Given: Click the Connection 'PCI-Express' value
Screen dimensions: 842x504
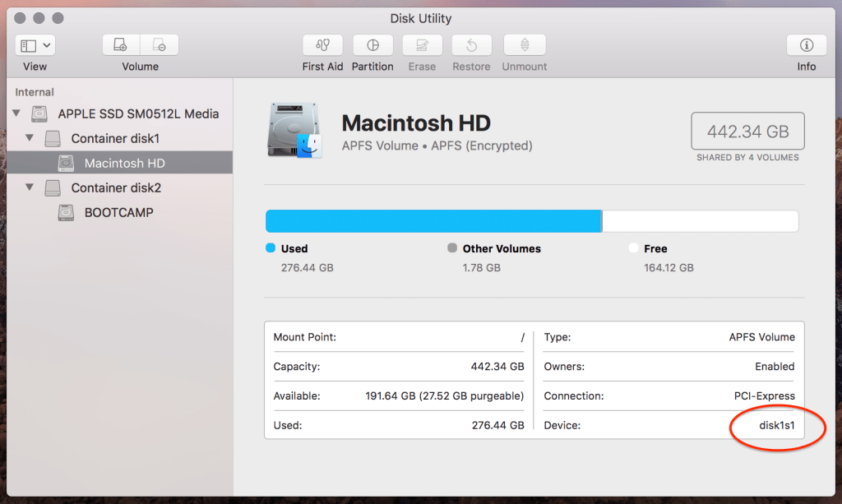Looking at the screenshot, I should tap(765, 396).
